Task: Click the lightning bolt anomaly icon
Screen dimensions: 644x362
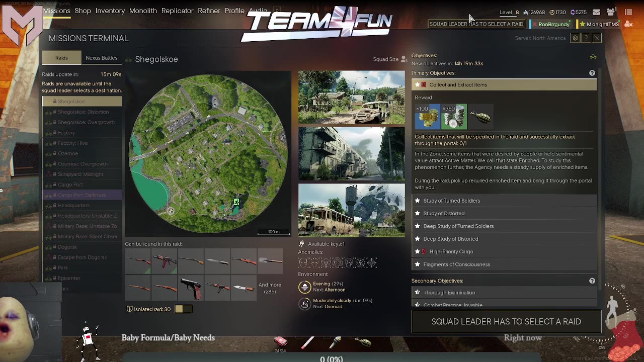Action: (x=360, y=262)
